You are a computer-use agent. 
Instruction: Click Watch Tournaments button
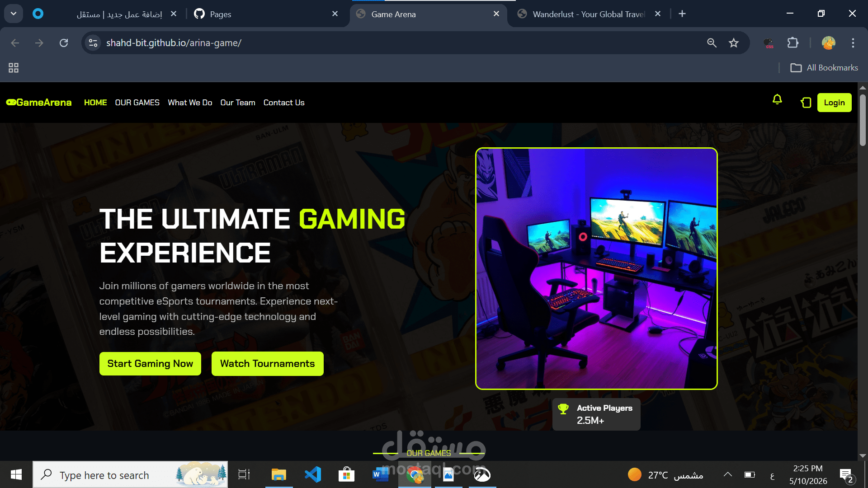(x=268, y=364)
